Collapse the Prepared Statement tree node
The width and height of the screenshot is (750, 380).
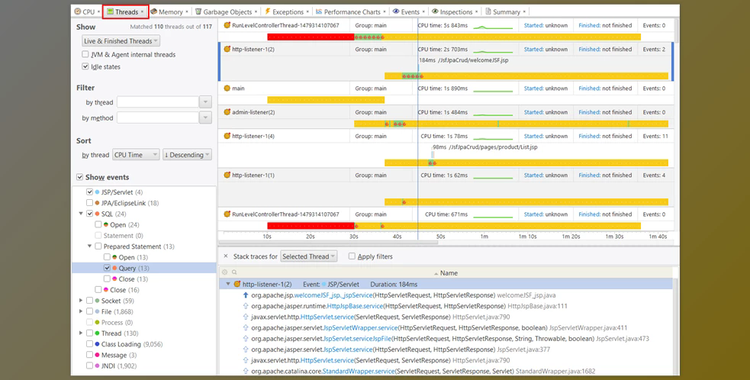point(89,246)
